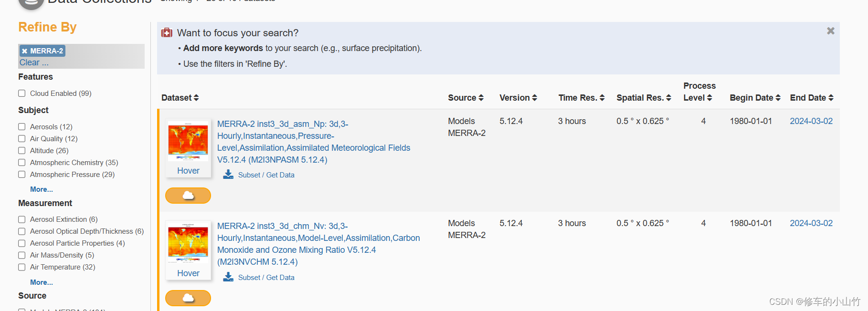Sort by Begin Date column
Viewport: 868px width, 311px height.
755,98
